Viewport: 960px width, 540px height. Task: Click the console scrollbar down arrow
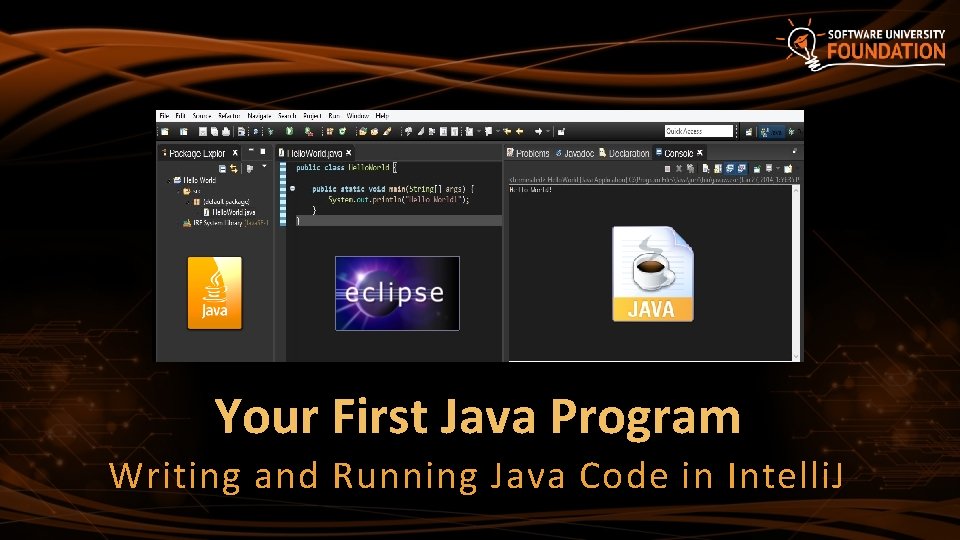796,356
